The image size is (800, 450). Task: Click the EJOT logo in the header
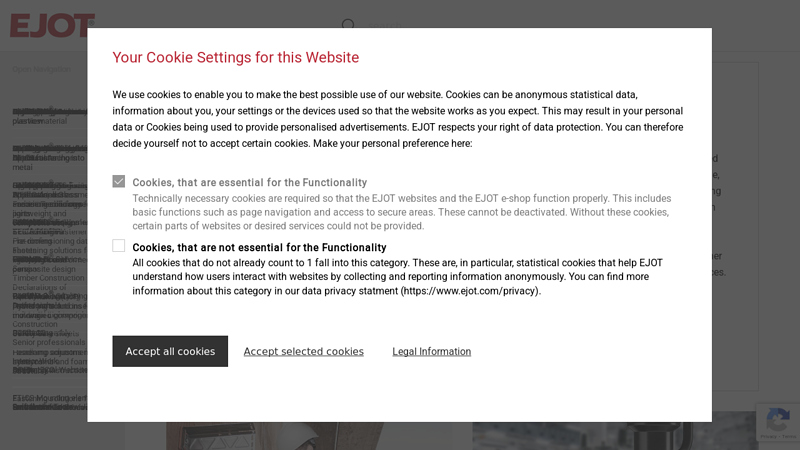52,25
